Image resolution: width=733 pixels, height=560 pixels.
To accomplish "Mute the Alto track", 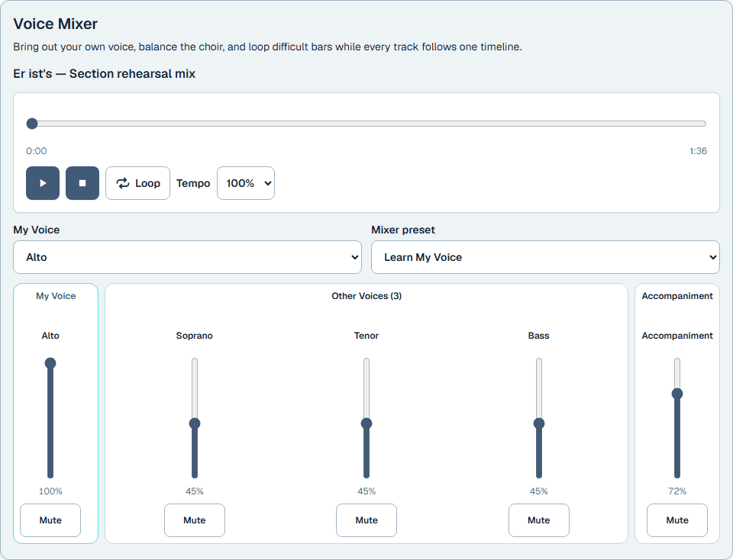I will pyautogui.click(x=50, y=520).
